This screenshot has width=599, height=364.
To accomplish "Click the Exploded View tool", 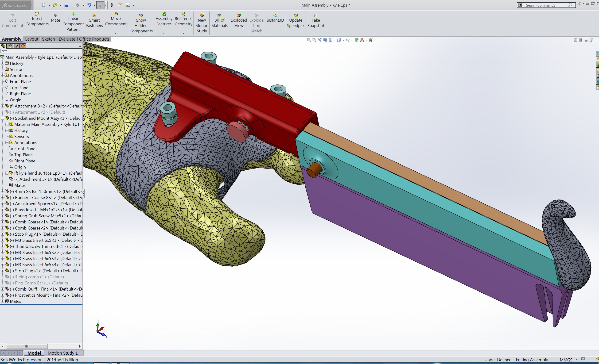I will pos(239,21).
